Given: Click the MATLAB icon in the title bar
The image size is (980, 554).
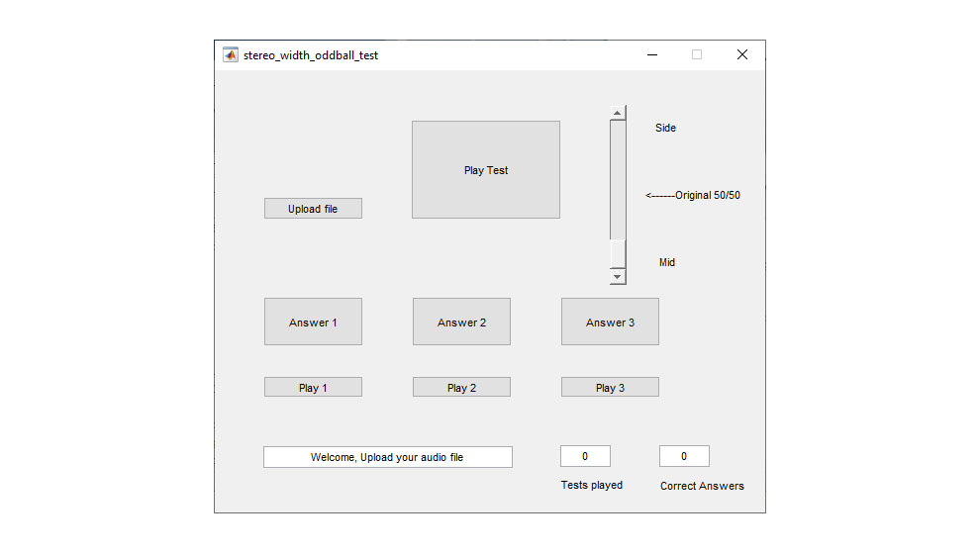Looking at the screenshot, I should (x=231, y=55).
